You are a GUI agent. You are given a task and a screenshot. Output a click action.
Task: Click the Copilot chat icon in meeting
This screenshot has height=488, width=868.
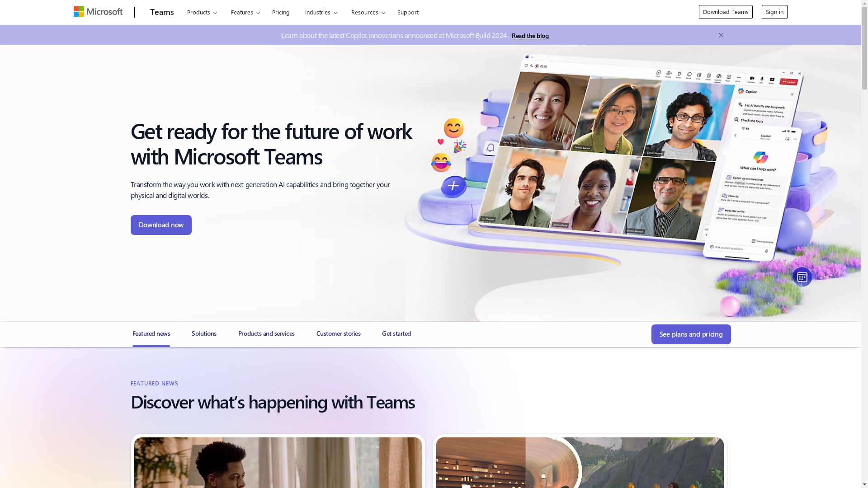pyautogui.click(x=718, y=76)
